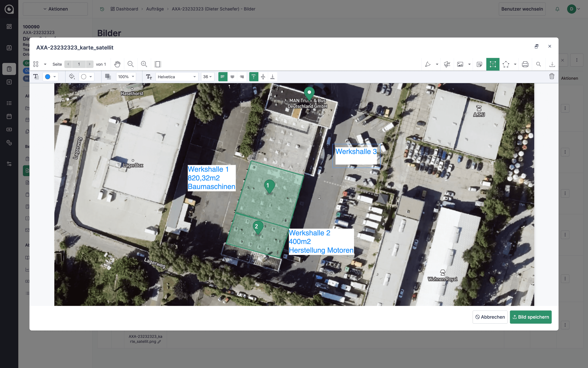Maximize the image editor dialog
The height and width of the screenshot is (368, 588).
click(x=536, y=46)
